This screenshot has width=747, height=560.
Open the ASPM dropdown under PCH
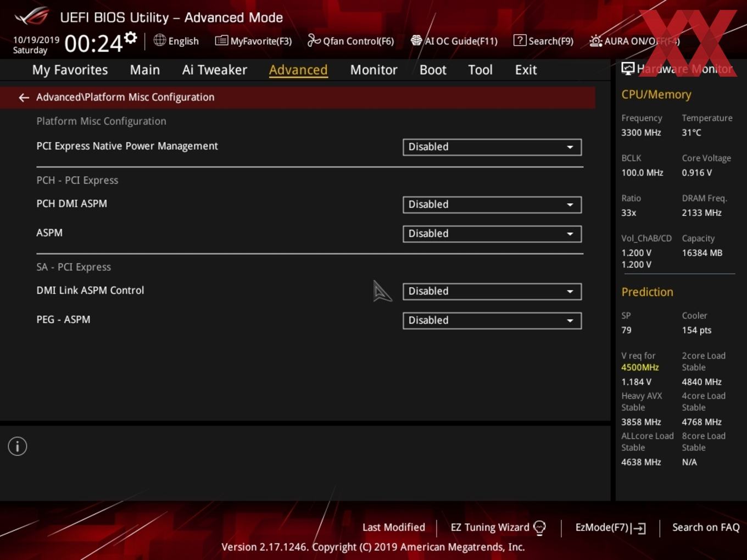(492, 234)
